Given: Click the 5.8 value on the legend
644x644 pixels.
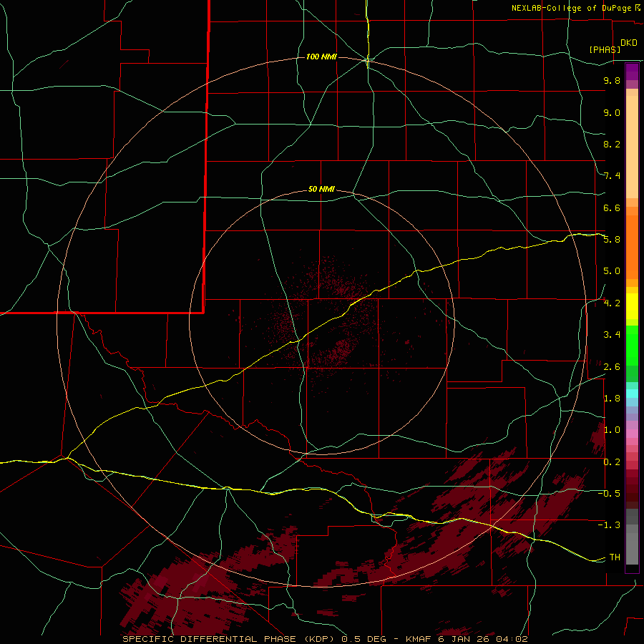Looking at the screenshot, I should pyautogui.click(x=612, y=240).
